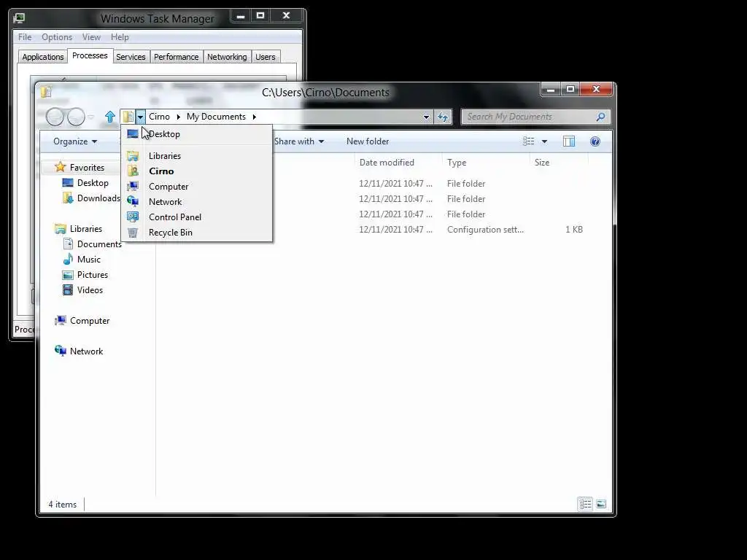Sort by Size column header

[x=559, y=163]
